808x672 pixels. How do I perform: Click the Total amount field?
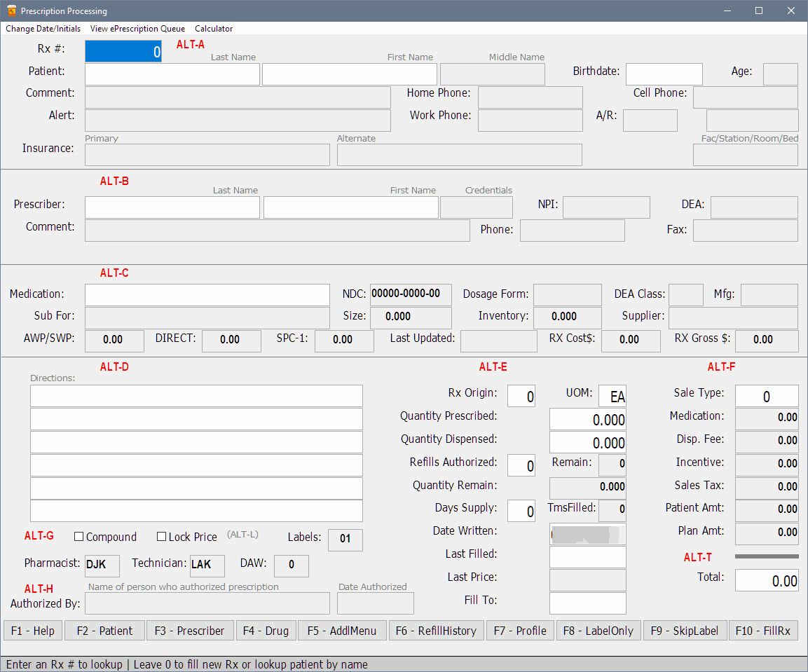767,580
